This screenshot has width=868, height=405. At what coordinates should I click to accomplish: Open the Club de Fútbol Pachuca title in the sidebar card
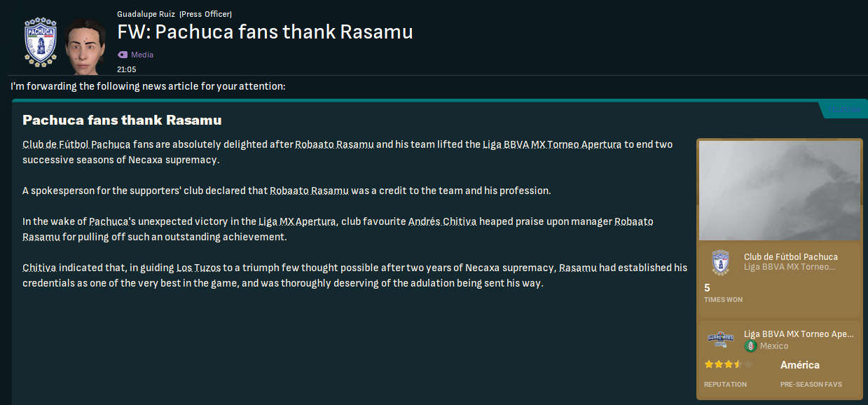[790, 256]
